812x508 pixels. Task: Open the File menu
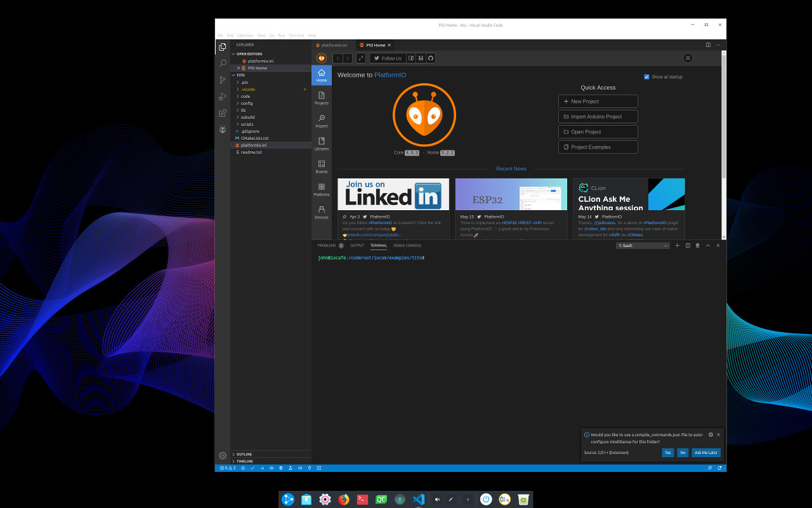220,35
